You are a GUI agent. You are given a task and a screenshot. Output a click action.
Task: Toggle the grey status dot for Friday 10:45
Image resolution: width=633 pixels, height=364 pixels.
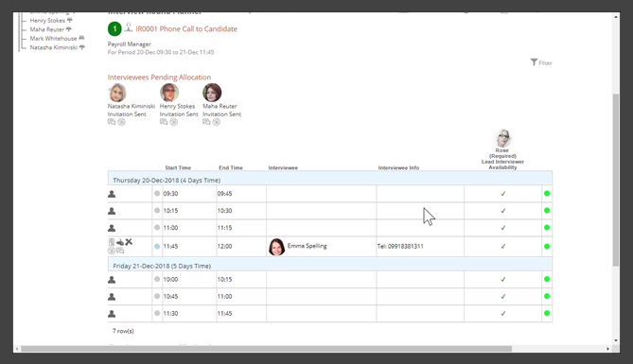(x=157, y=296)
